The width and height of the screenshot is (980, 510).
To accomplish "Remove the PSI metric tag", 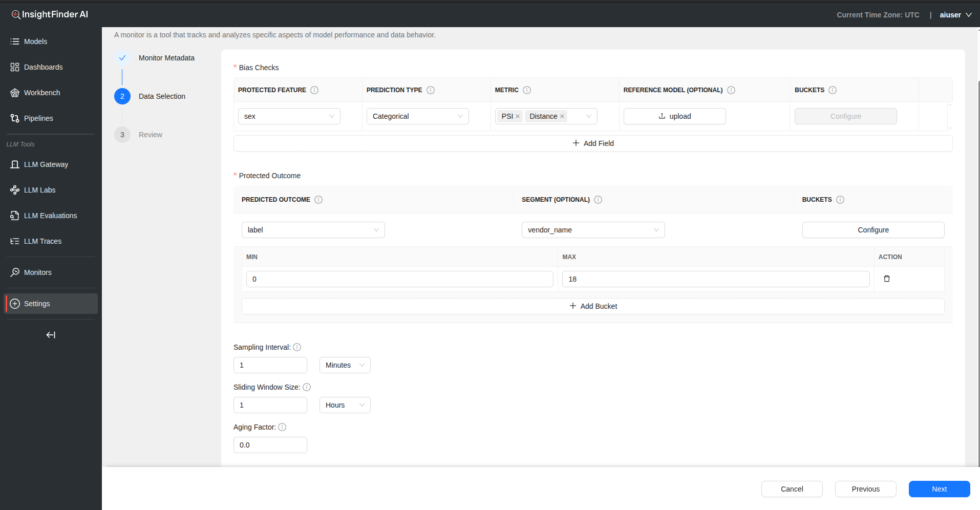I will point(518,117).
